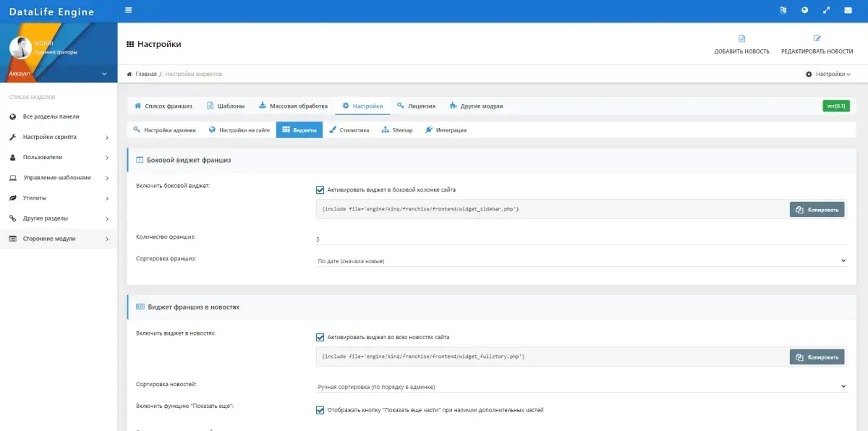Click the Добавить новость text label
Viewport: 868px width, 431px height.
pyautogui.click(x=741, y=51)
